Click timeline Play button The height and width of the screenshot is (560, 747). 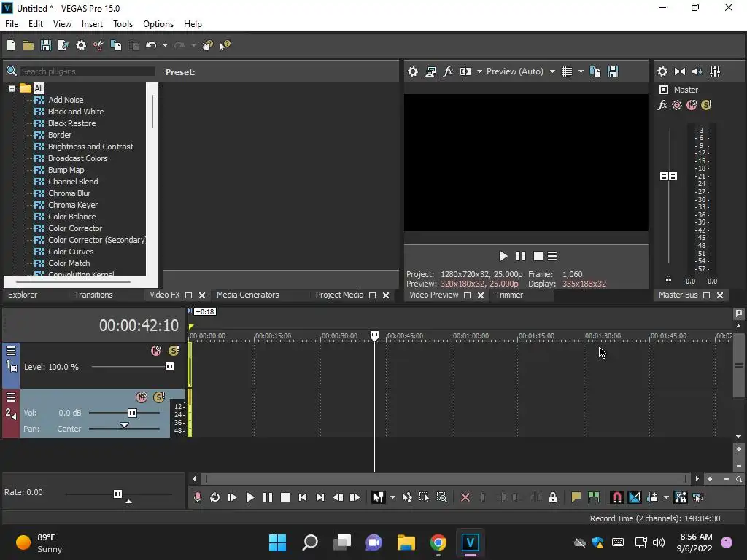(x=249, y=497)
